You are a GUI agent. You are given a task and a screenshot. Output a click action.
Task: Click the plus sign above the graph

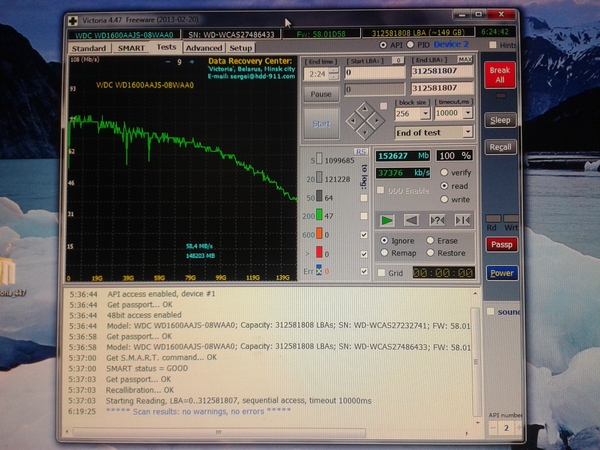[190, 62]
